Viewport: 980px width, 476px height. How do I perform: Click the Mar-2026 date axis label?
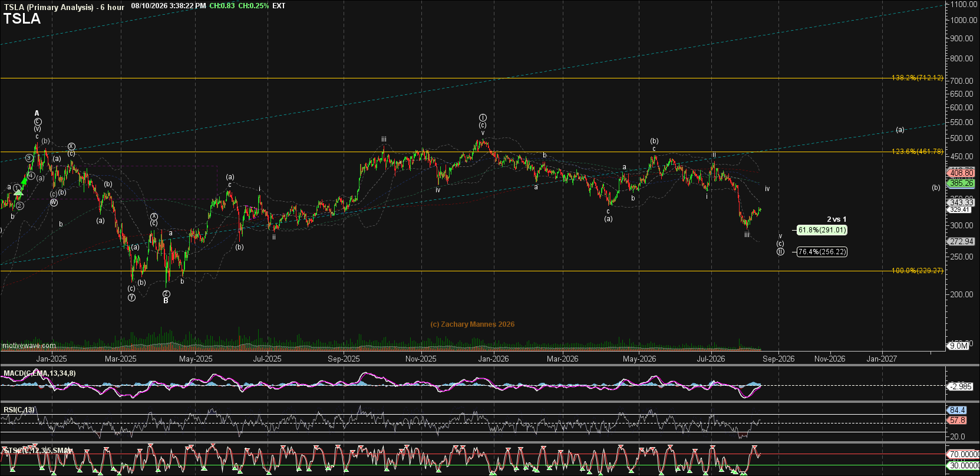point(562,359)
